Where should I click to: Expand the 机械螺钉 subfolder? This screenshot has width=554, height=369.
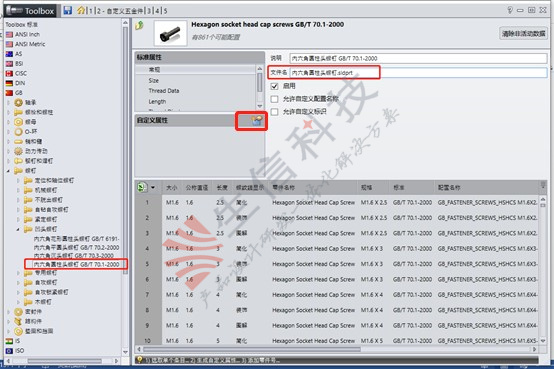(18, 190)
